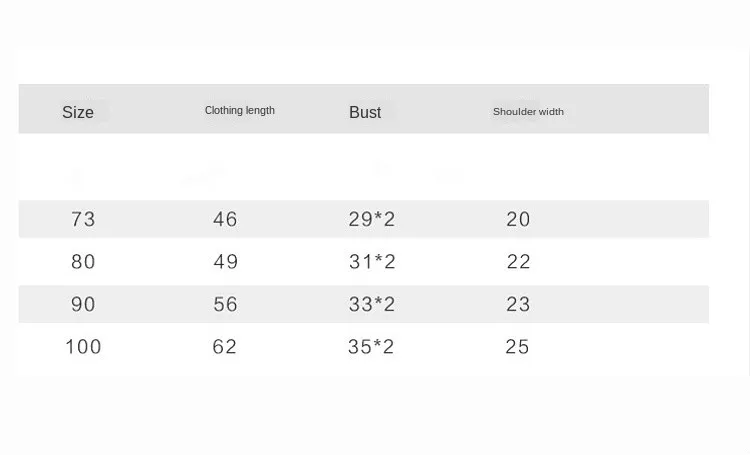This screenshot has height=455, width=750.
Task: Click bust value 33*2
Action: [372, 304]
